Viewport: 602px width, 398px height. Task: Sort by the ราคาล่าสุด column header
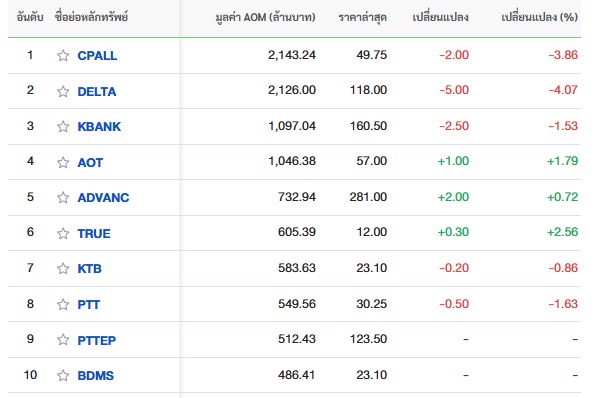click(362, 17)
